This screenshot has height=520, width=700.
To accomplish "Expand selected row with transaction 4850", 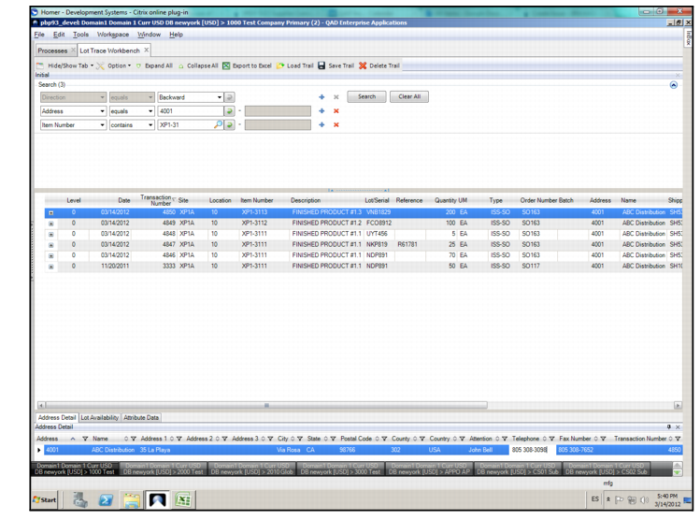I will 51,212.
